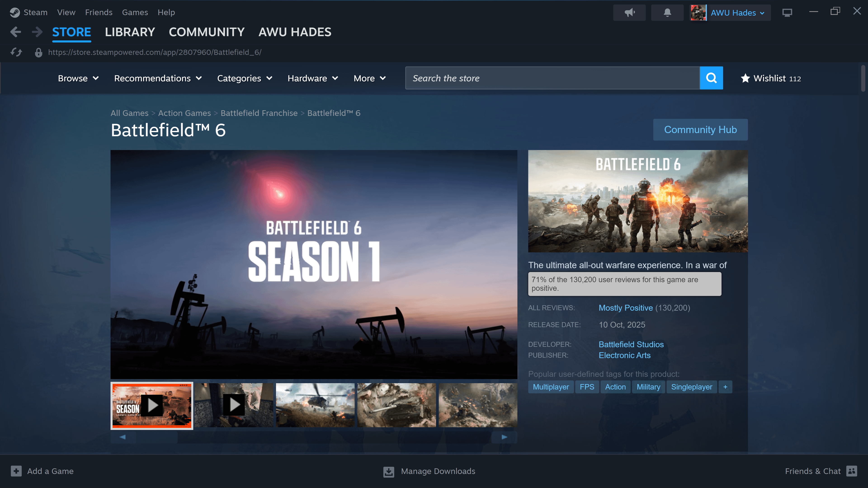Open the Categories dropdown menu
Screen dimensions: 868x488
(x=245, y=78)
